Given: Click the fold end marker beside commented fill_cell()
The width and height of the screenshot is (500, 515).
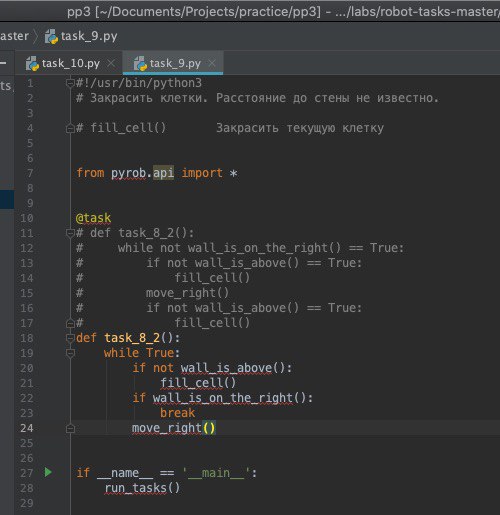Looking at the screenshot, I should click(x=70, y=323).
